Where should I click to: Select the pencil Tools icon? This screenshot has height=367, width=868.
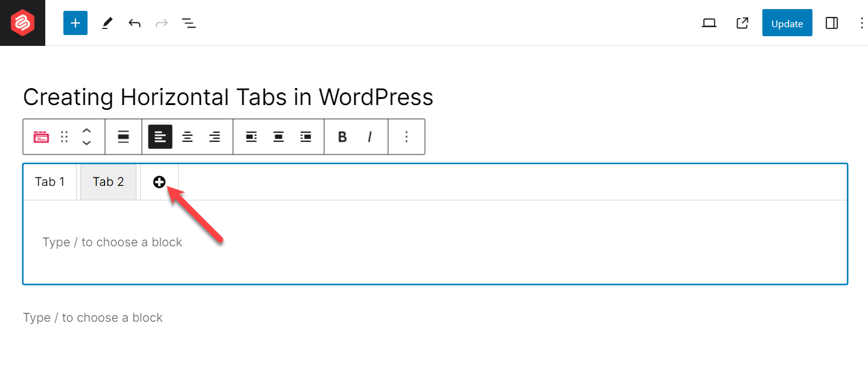pyautogui.click(x=107, y=23)
